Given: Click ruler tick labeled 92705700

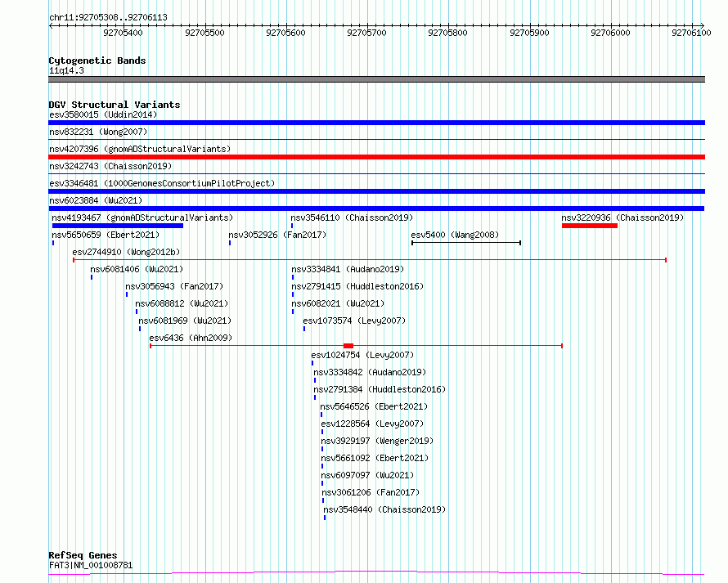Looking at the screenshot, I should tap(366, 33).
